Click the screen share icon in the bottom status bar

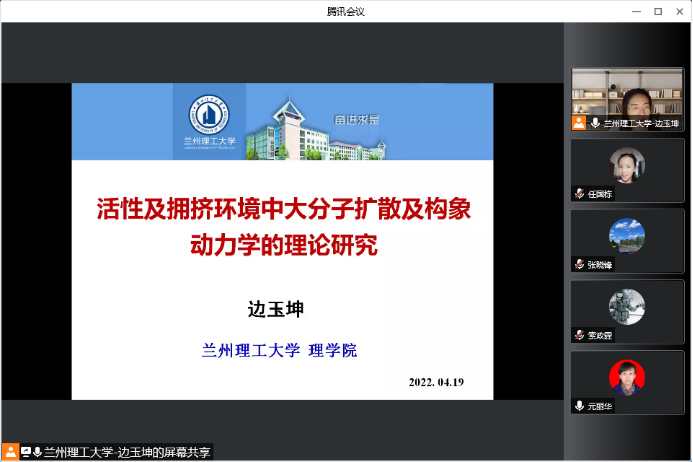[25, 452]
